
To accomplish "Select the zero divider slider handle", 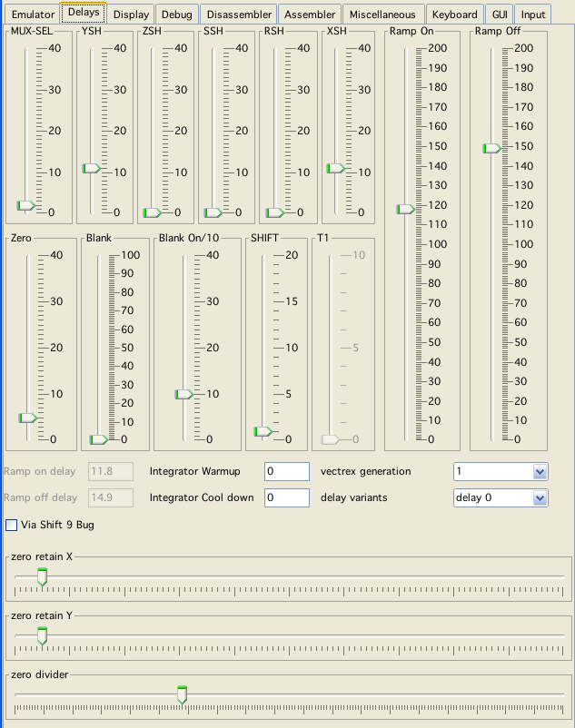I will click(x=182, y=694).
